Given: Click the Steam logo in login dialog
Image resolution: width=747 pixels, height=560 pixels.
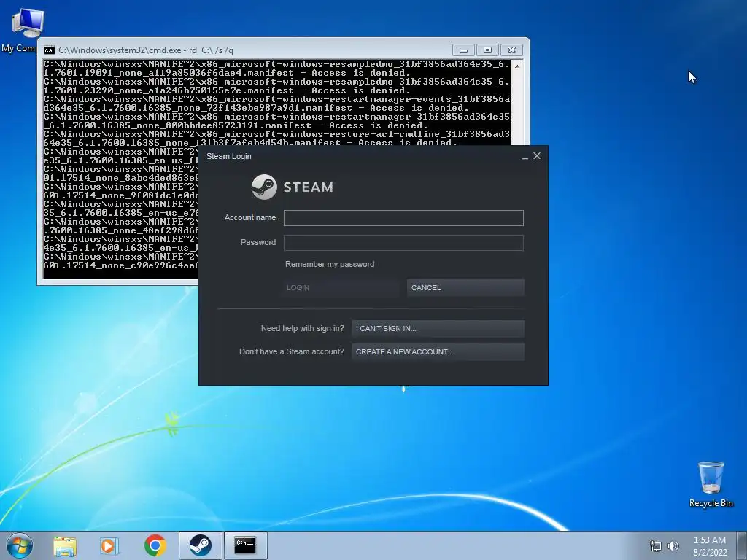Looking at the screenshot, I should tap(293, 187).
